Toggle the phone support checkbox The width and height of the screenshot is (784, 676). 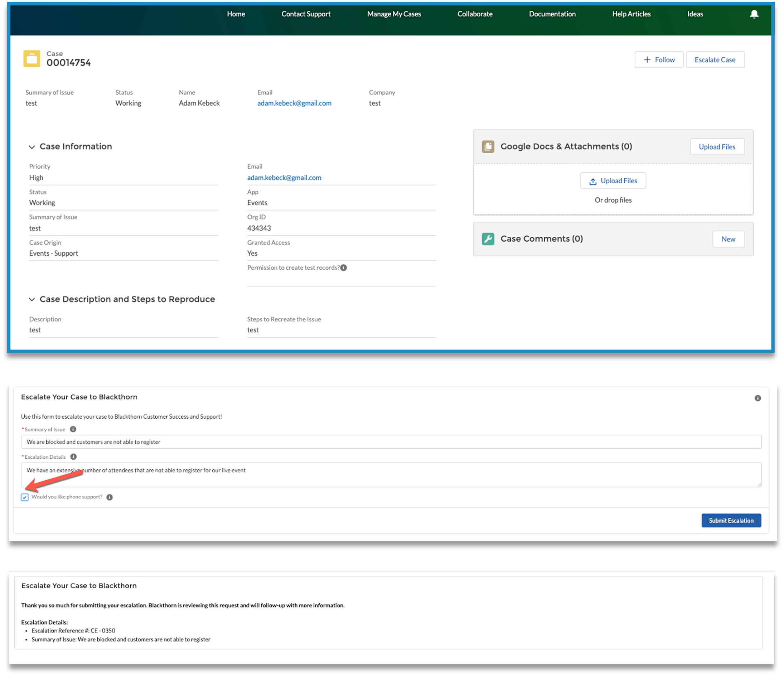[x=25, y=497]
